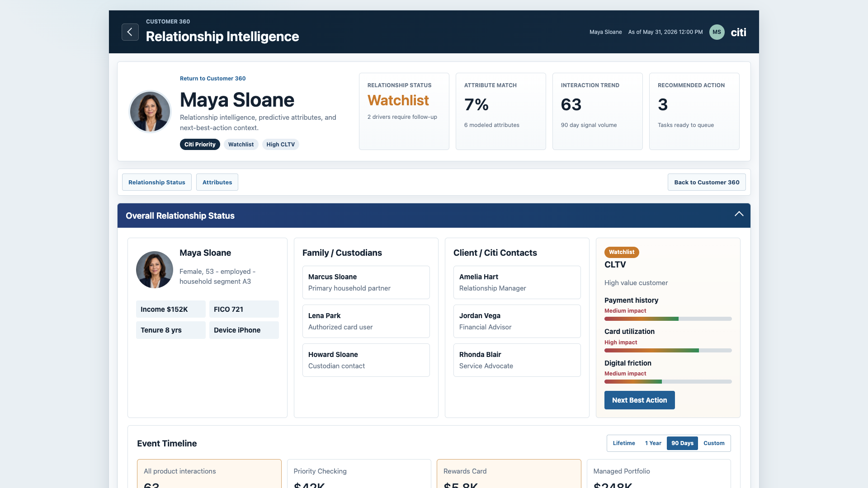
Task: Click the High value customer text
Action: point(636,283)
